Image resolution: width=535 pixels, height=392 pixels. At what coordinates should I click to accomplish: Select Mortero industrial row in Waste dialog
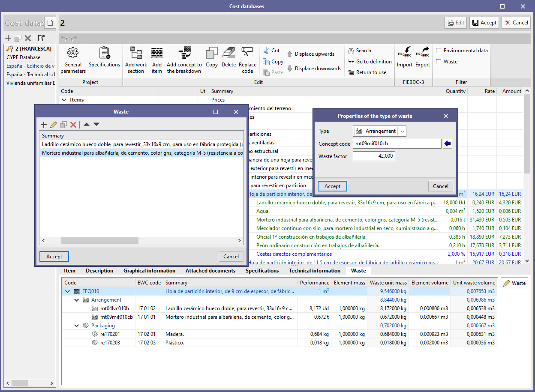click(x=141, y=153)
